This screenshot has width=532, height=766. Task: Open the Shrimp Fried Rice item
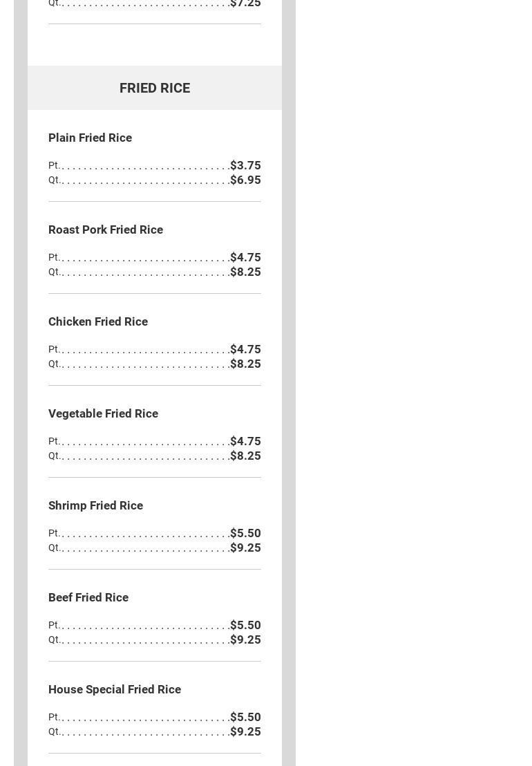coord(95,505)
